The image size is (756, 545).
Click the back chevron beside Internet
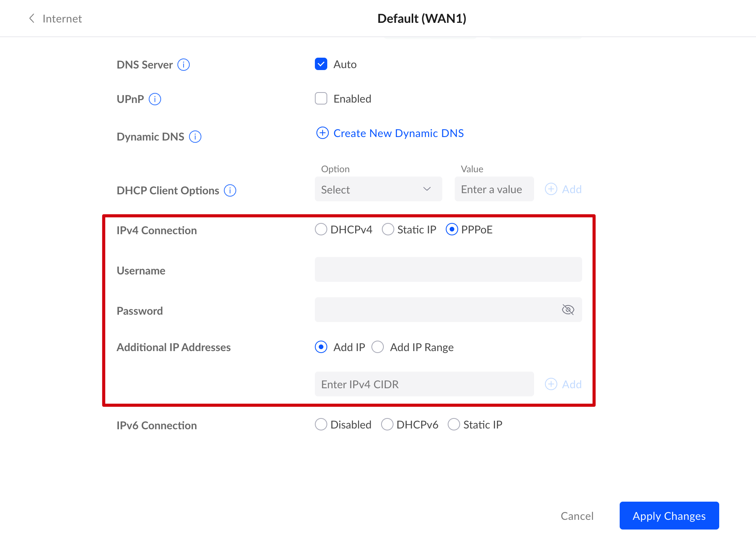click(32, 19)
